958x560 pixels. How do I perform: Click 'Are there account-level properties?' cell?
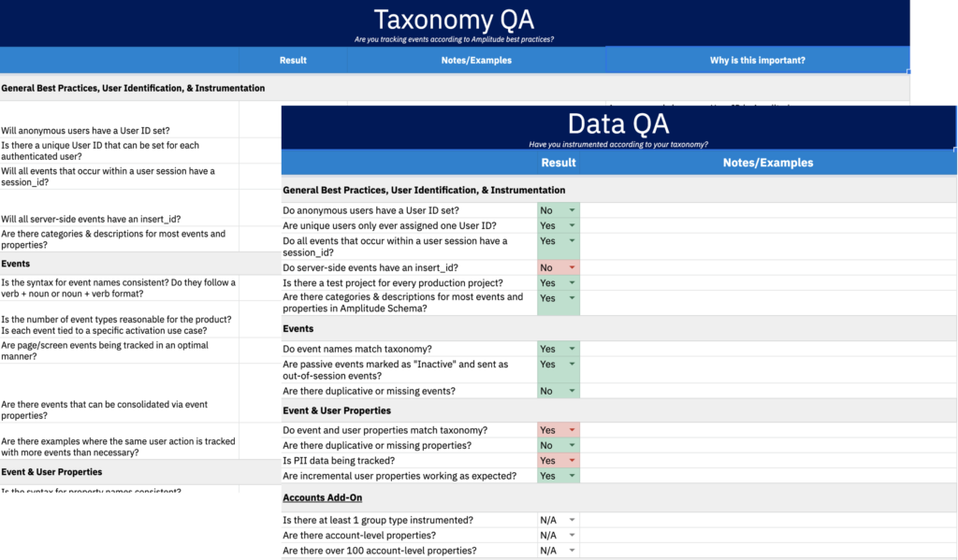(359, 535)
